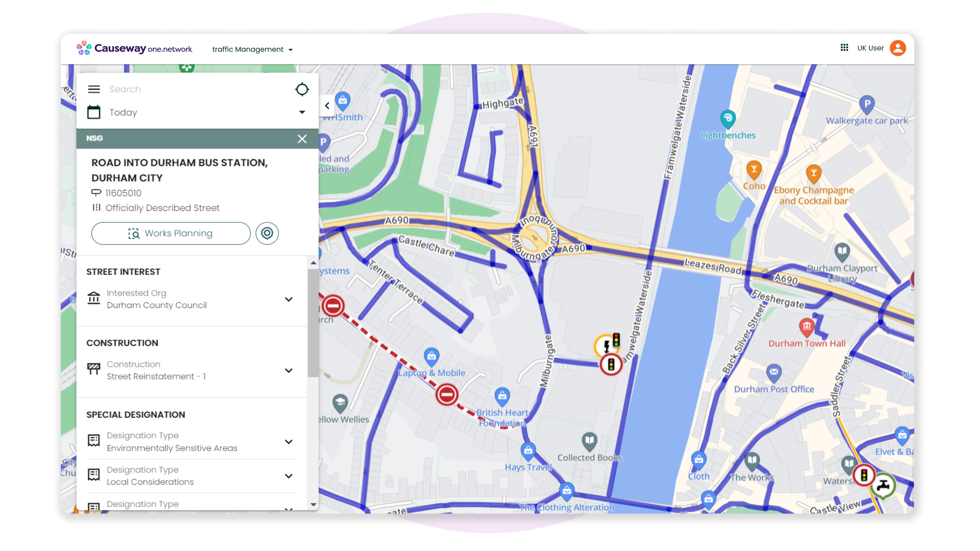
Task: Click the Elvet & Bailey shop pin
Action: (x=902, y=436)
